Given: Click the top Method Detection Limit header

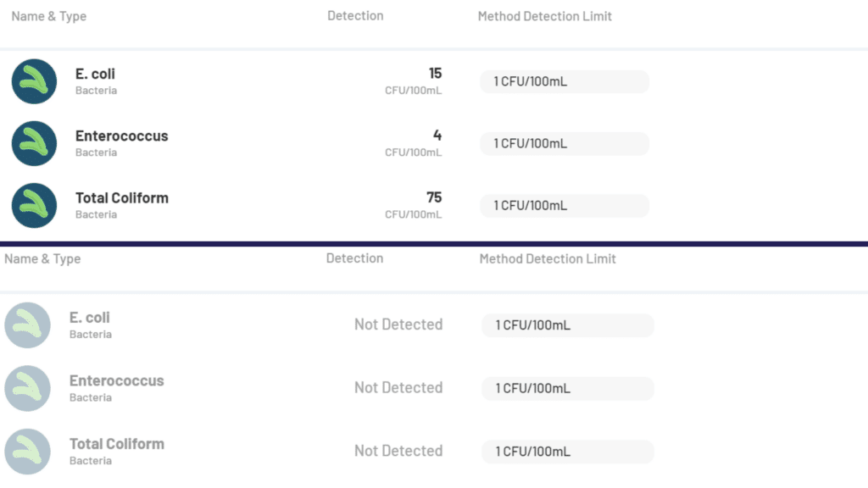Looking at the screenshot, I should [544, 16].
